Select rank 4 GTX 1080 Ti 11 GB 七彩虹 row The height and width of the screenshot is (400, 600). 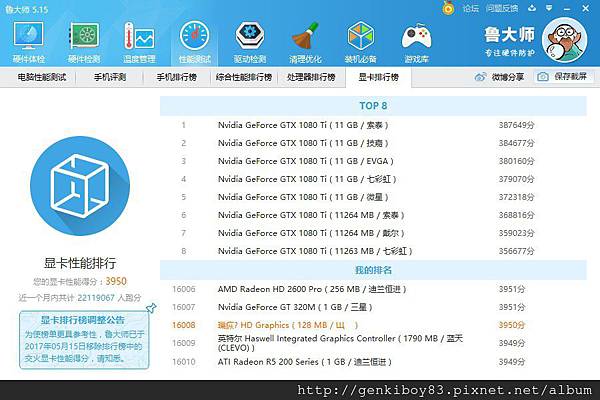[373, 179]
